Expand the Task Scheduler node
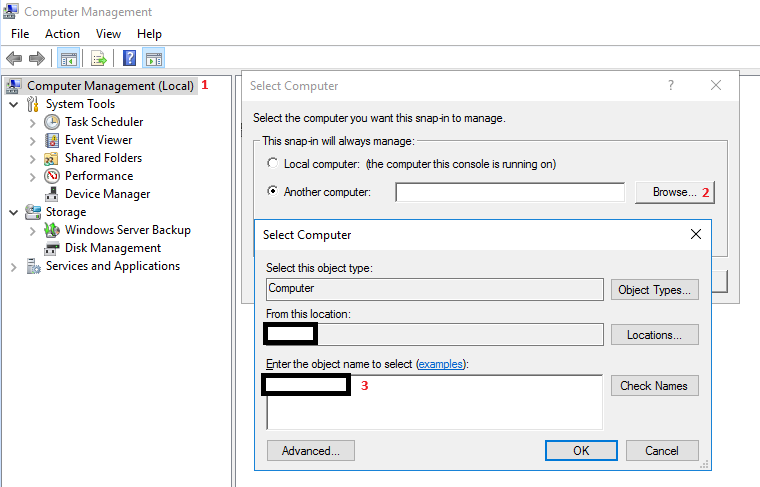This screenshot has height=487, width=760. (33, 122)
